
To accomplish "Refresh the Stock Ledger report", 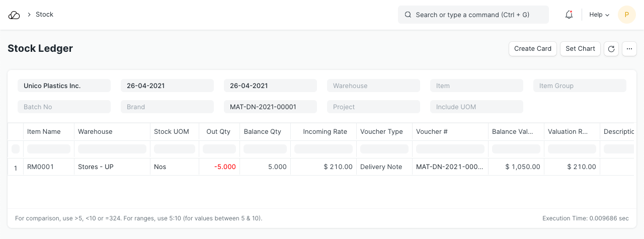I will coord(611,49).
